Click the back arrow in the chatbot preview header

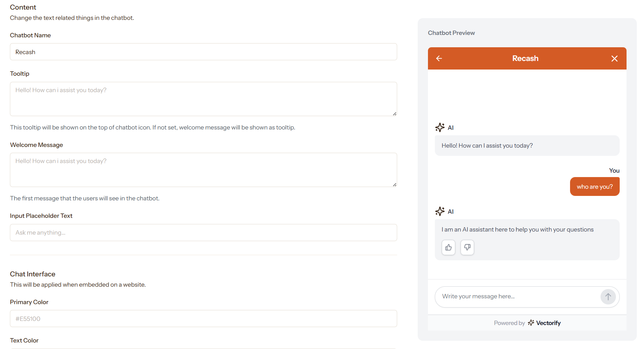(439, 58)
